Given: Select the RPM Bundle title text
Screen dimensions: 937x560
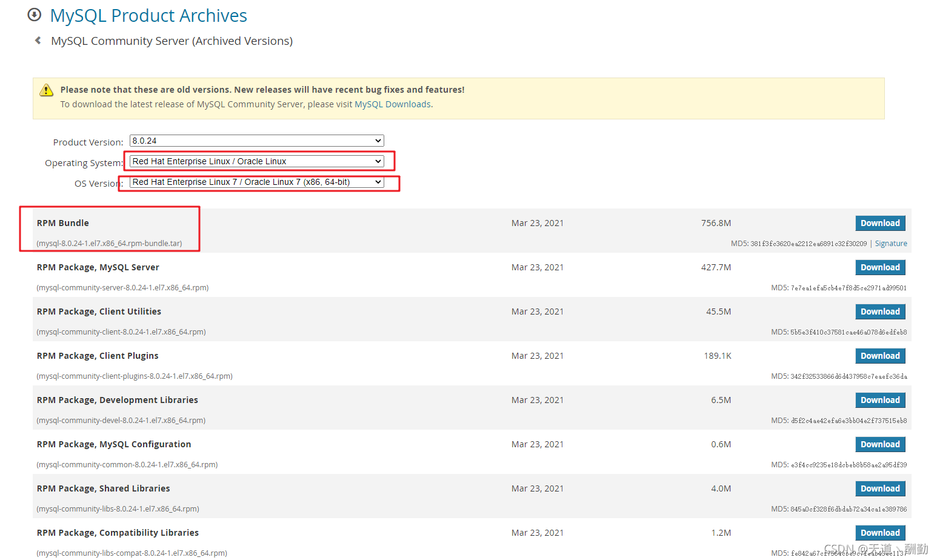Looking at the screenshot, I should click(x=63, y=223).
